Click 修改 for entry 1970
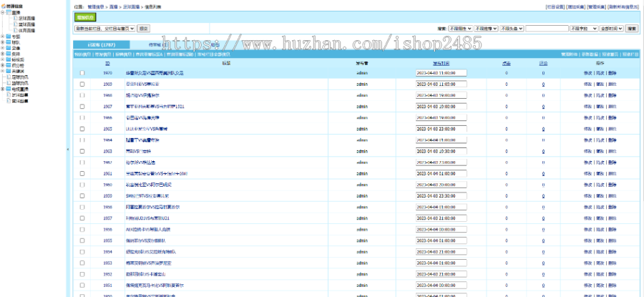This screenshot has width=644, height=297. pos(587,73)
